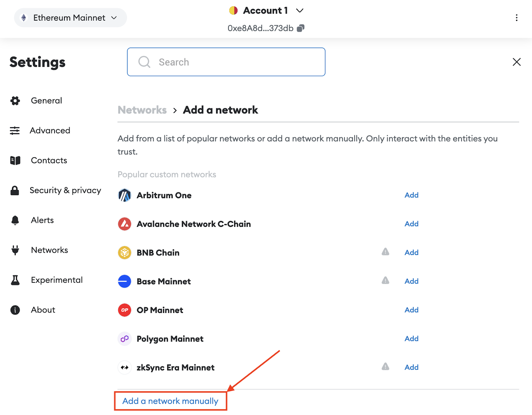Screen dimensions: 532x415
Task: Click the address 0xe8A8d...373db text
Action: click(260, 28)
